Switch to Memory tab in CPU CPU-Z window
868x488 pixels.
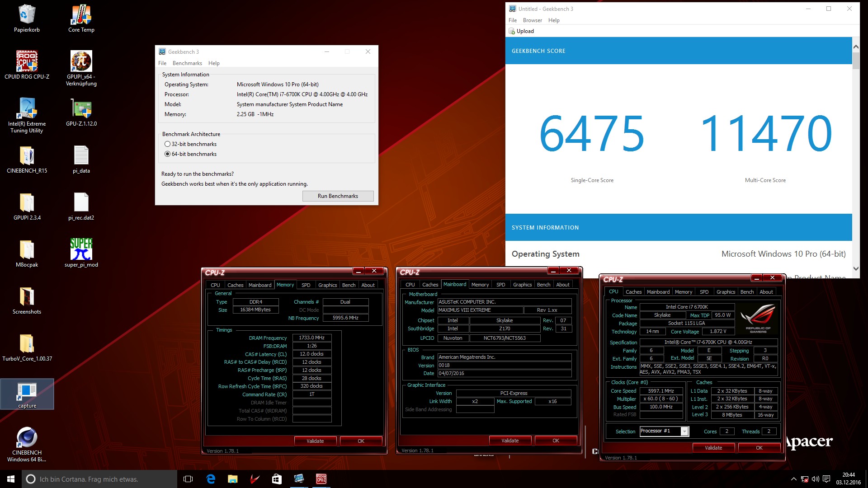coord(683,292)
